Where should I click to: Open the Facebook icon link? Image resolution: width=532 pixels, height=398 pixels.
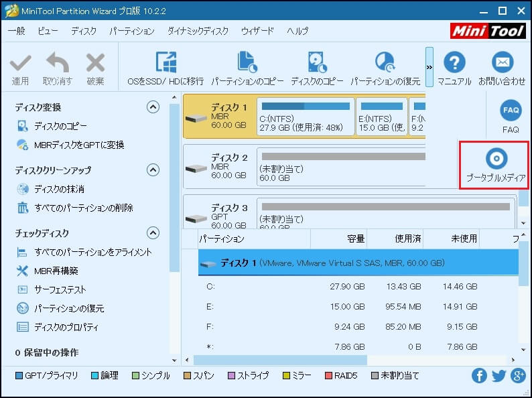tap(479, 376)
